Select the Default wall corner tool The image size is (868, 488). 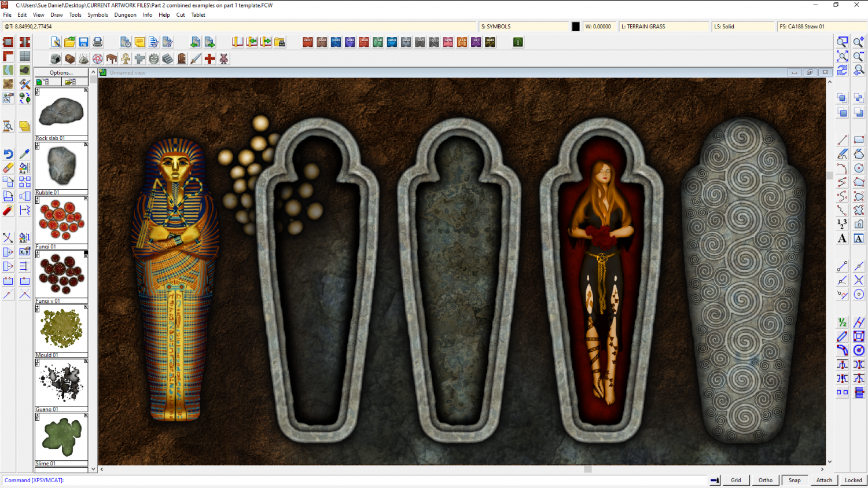[8, 56]
